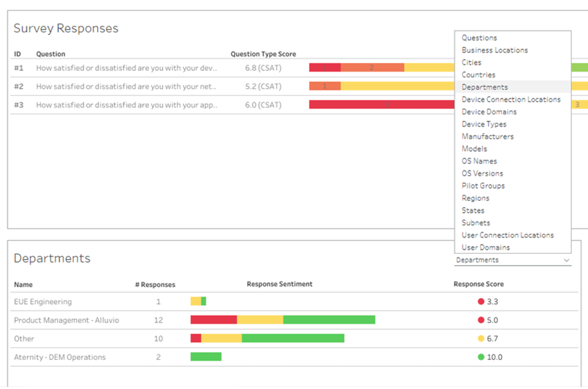Choose 'Manufacturers' from the list
Screen dimensions: 588x389
click(x=488, y=136)
